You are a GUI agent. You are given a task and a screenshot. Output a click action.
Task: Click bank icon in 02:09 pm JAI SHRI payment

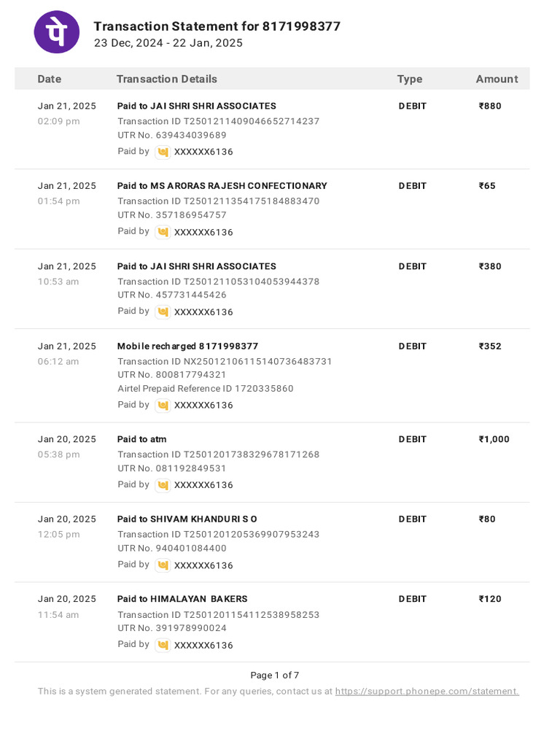163,152
